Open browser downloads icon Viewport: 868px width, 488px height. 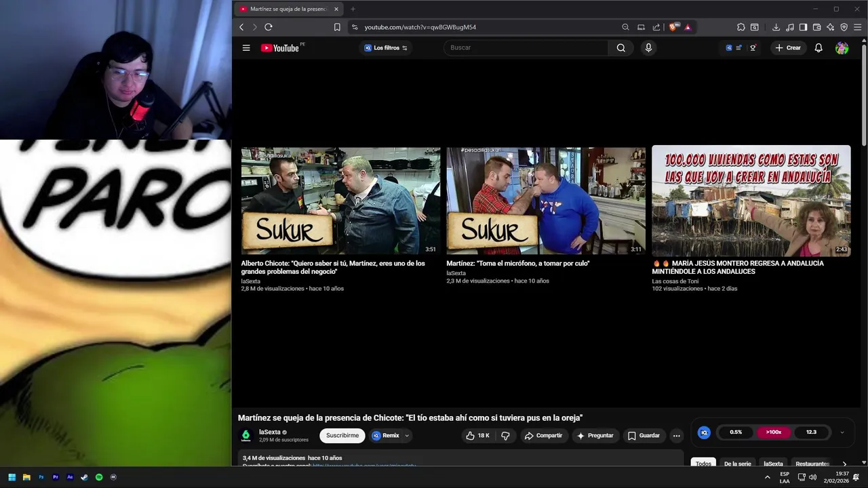click(776, 27)
